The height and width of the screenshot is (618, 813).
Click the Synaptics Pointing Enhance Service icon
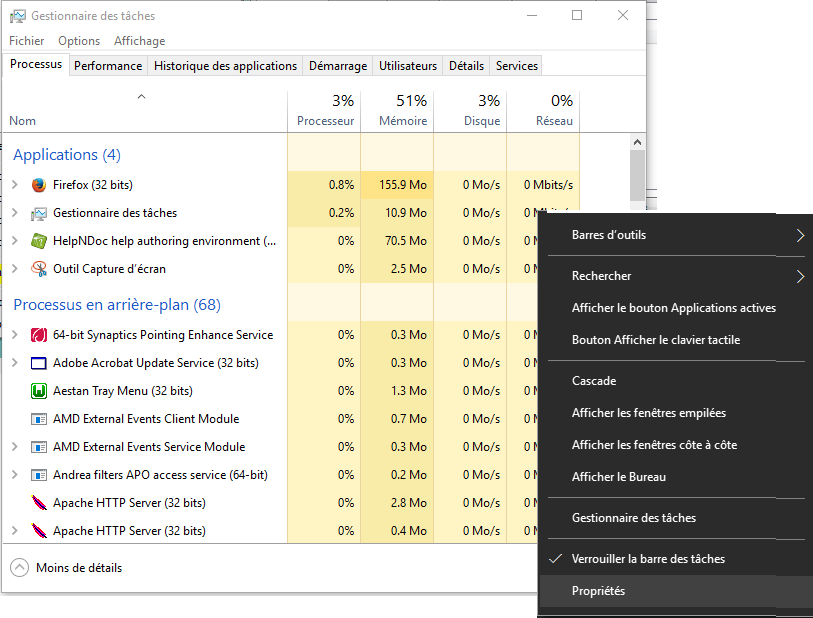click(x=39, y=335)
